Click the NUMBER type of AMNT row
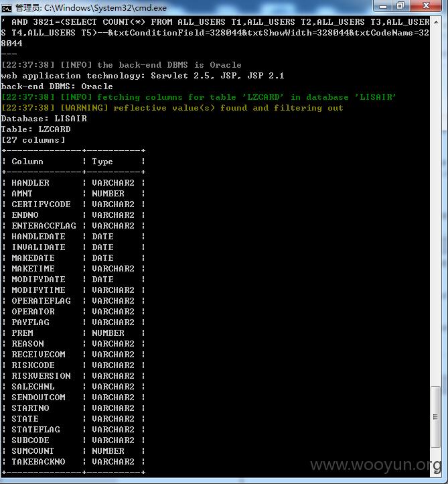 point(108,194)
